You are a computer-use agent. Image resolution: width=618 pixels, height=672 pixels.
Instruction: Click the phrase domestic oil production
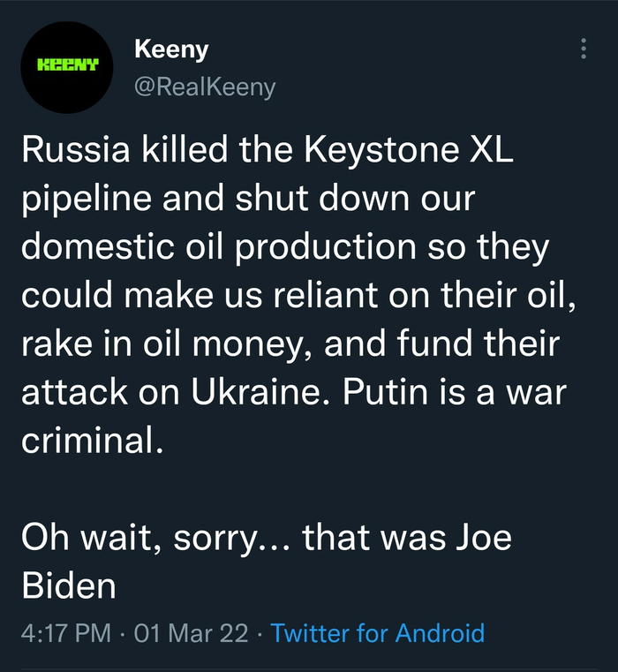pyautogui.click(x=220, y=248)
